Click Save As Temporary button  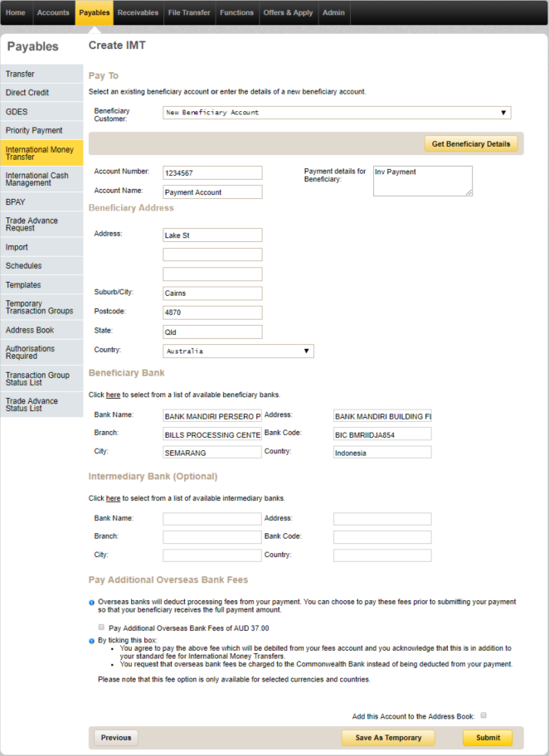(x=388, y=738)
